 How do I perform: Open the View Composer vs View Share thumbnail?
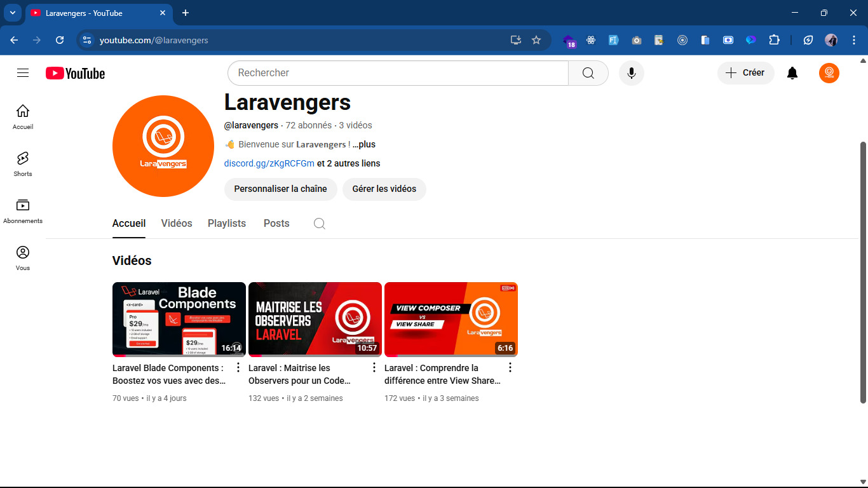point(451,320)
